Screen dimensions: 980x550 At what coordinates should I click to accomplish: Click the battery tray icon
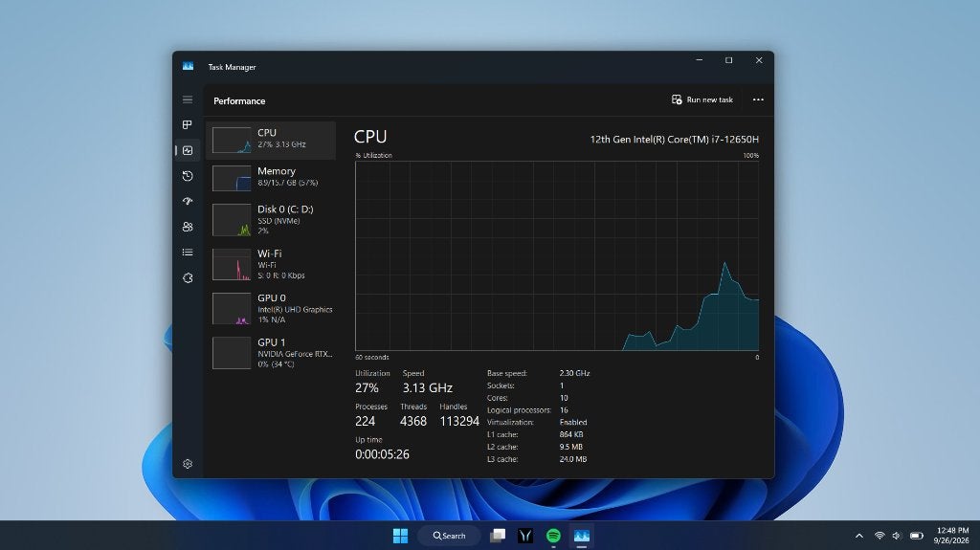[916, 536]
